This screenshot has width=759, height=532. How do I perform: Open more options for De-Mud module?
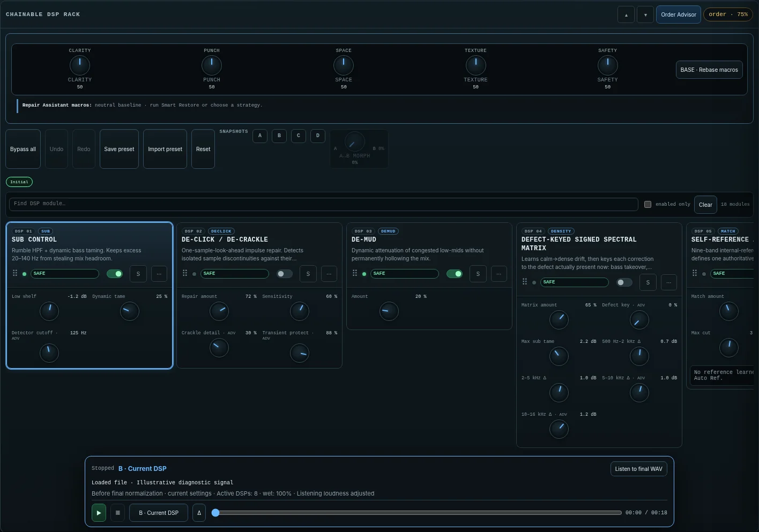(499, 274)
